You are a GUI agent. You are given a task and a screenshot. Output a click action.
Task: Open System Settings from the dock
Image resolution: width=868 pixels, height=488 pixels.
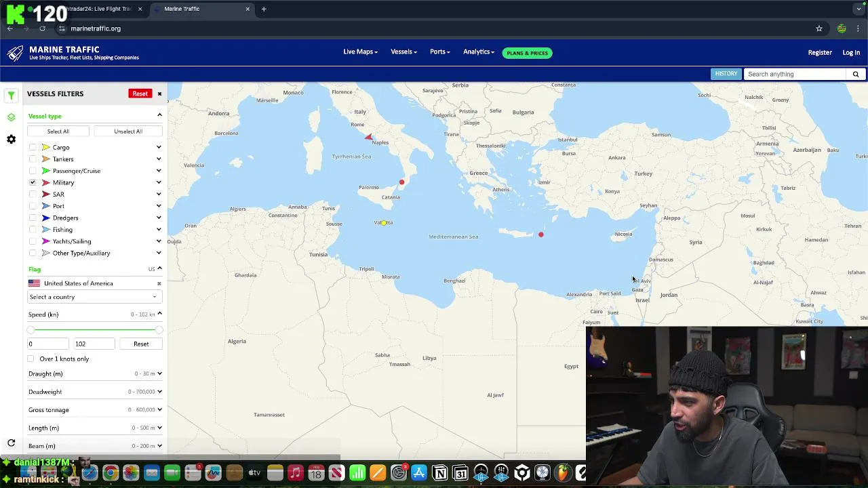(398, 473)
